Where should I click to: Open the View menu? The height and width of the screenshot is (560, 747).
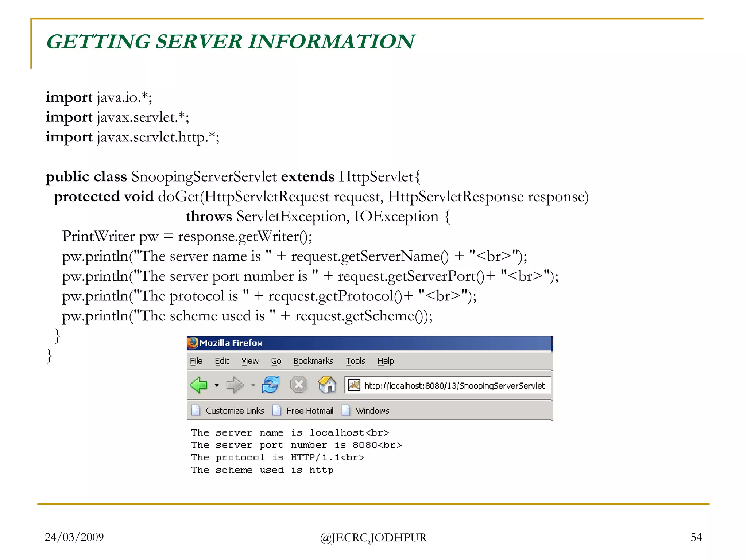tap(250, 361)
